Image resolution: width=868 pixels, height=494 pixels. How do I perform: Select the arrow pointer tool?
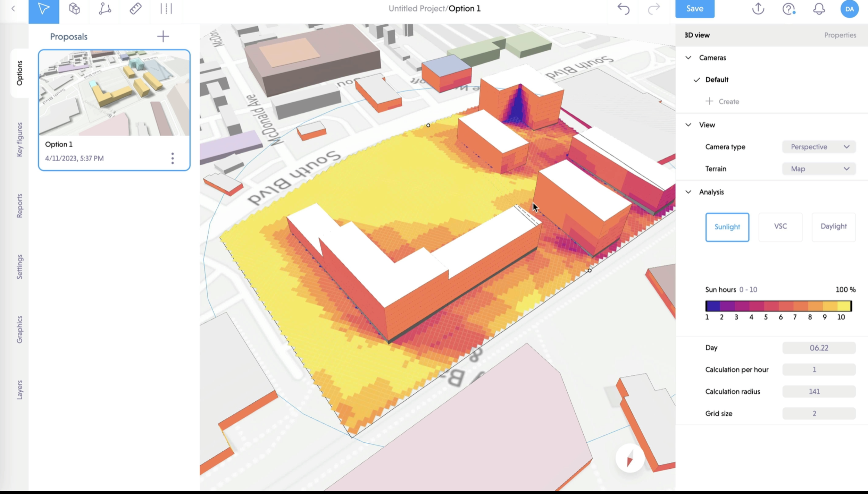(44, 9)
